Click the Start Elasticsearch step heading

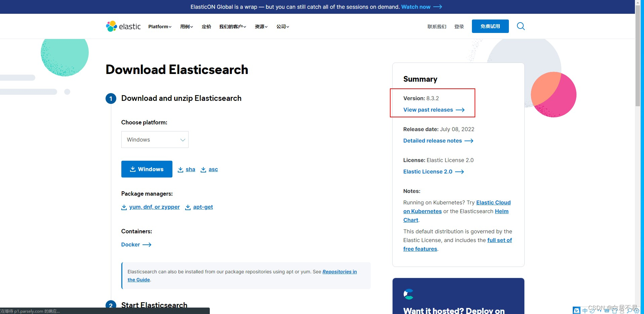(154, 305)
